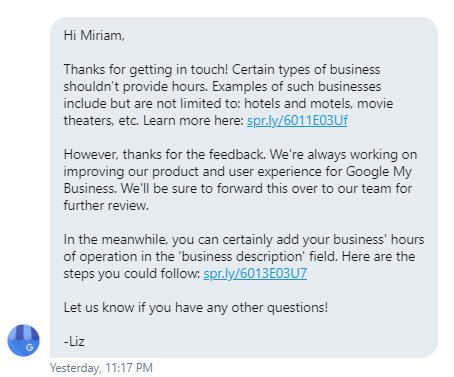This screenshot has height=377, width=454.
Task: Open the spr.ly/6011E03Uf link
Action: pos(297,120)
